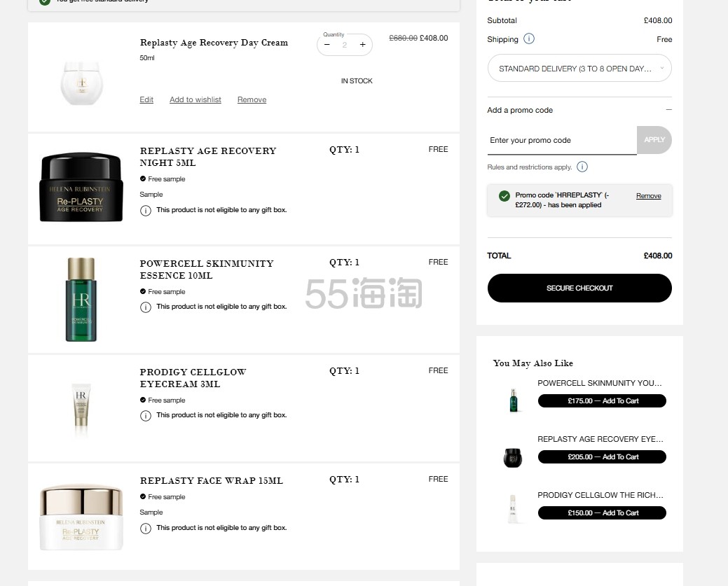The image size is (728, 586).
Task: Click info icon under Powercell Skinmunity Essence
Action: point(145,307)
